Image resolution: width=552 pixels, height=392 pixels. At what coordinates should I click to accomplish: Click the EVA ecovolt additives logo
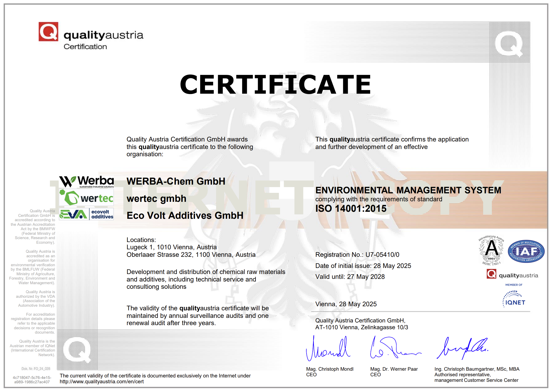(87, 214)
